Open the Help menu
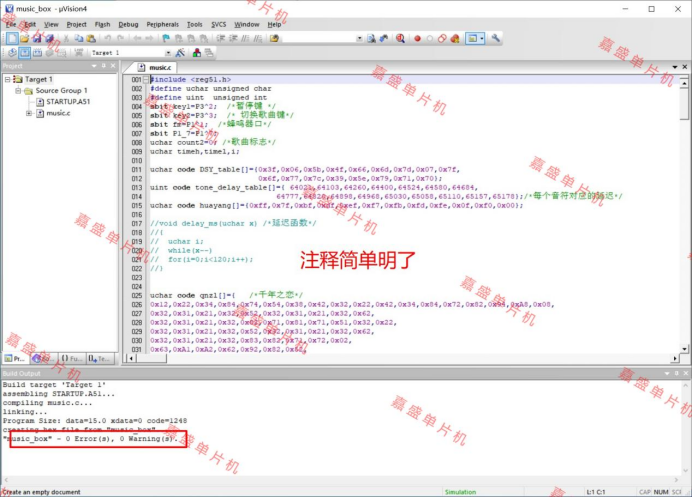Screen dimensions: 692x498 pyautogui.click(x=274, y=24)
